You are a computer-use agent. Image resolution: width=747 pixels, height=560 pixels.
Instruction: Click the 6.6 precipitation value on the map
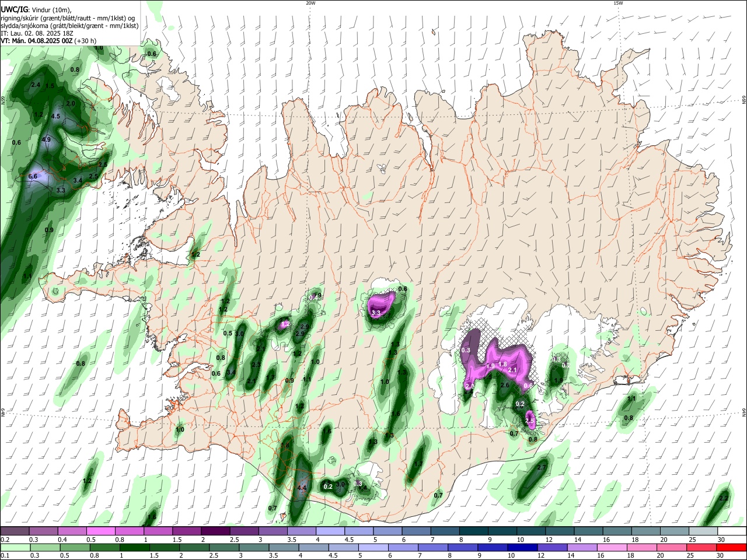tap(33, 176)
